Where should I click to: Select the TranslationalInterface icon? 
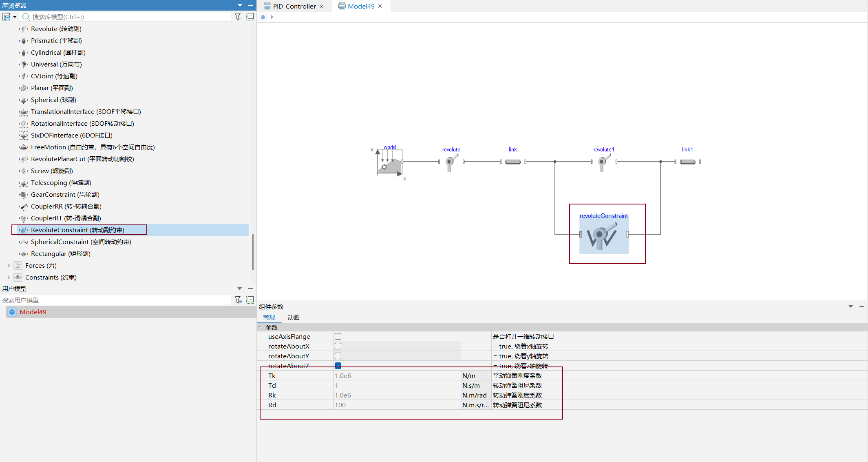[x=24, y=112]
